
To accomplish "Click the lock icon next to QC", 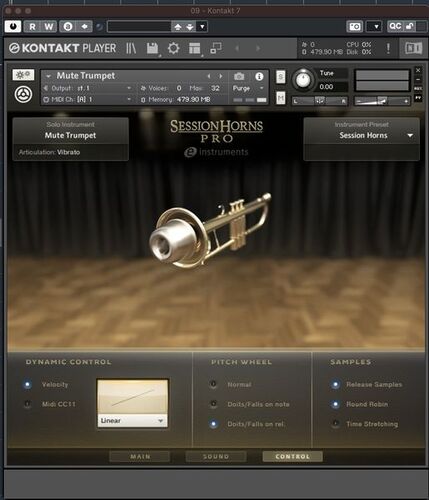I will [409, 26].
